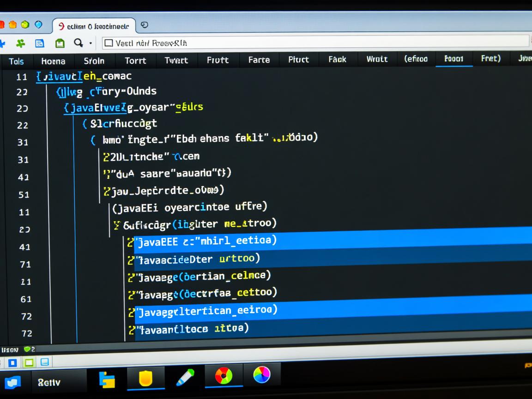This screenshot has height=399, width=532.
Task: Click the "Rctiv" button in taskbar
Action: point(49,382)
